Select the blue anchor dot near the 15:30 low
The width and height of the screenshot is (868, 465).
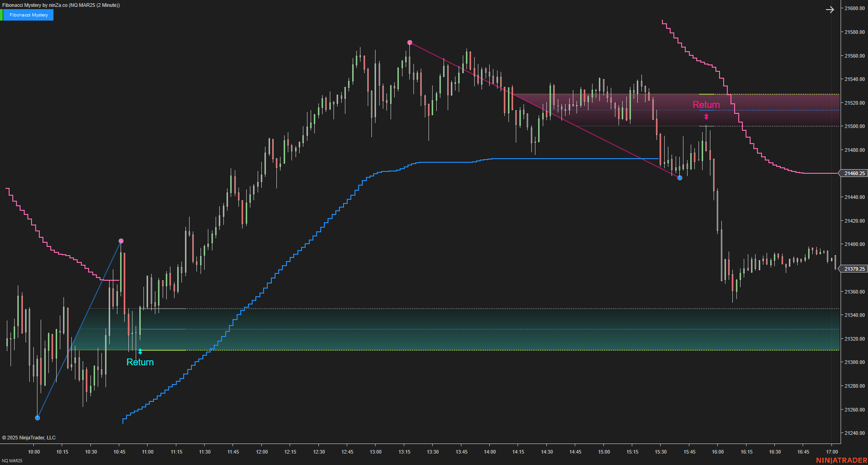679,178
